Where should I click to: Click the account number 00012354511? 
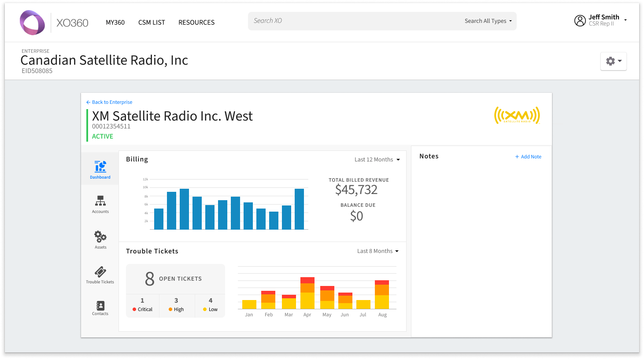(111, 126)
